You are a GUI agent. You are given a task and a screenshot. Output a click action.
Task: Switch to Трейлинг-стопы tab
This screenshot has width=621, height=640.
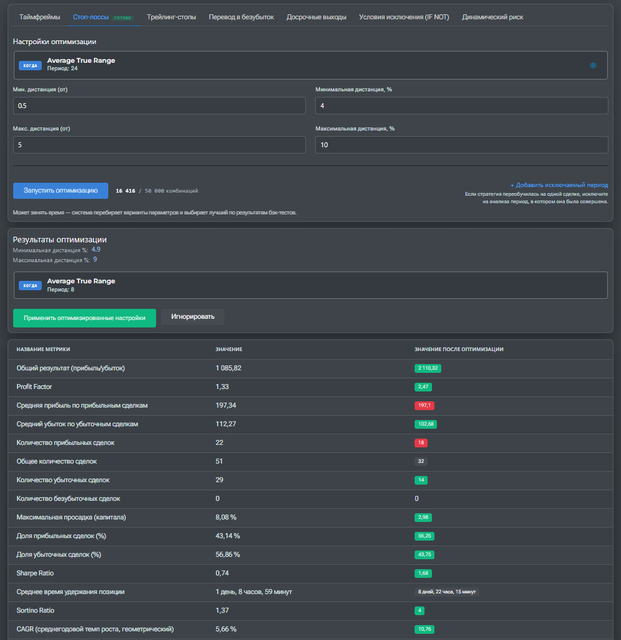tap(171, 17)
